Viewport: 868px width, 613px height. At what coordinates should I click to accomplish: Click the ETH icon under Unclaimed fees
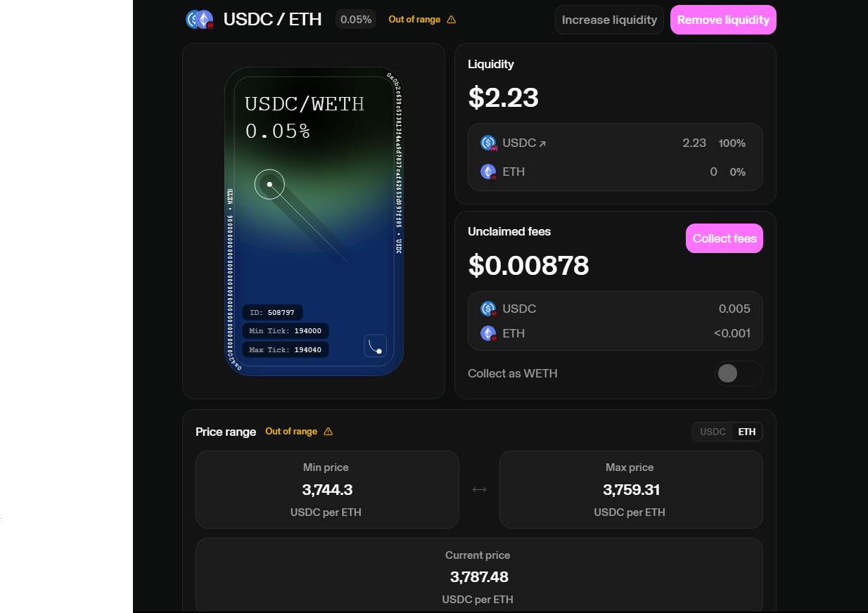click(x=487, y=333)
